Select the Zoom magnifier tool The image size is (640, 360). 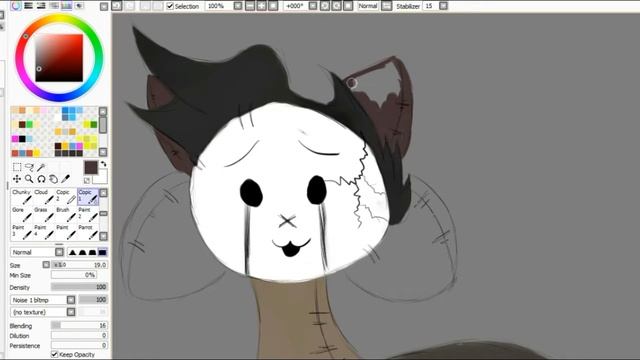29,179
